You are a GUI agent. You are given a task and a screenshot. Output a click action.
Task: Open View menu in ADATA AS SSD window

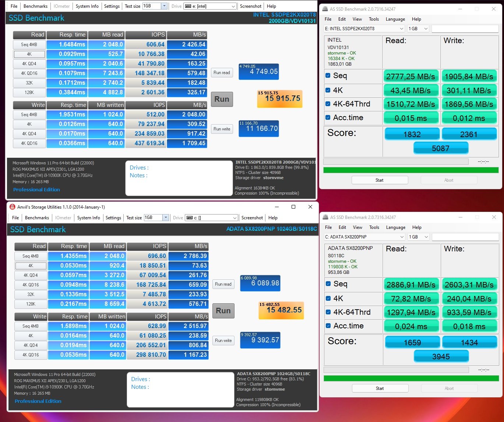(x=357, y=227)
